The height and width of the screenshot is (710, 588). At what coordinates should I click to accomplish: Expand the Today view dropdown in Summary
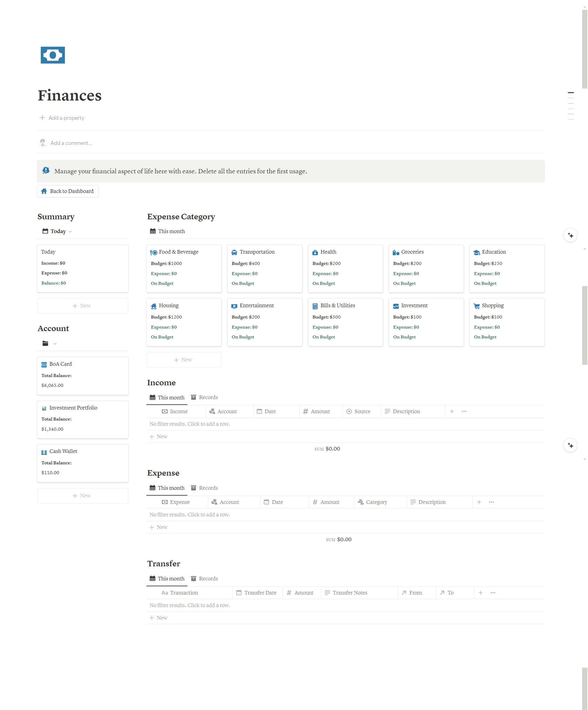pos(70,232)
